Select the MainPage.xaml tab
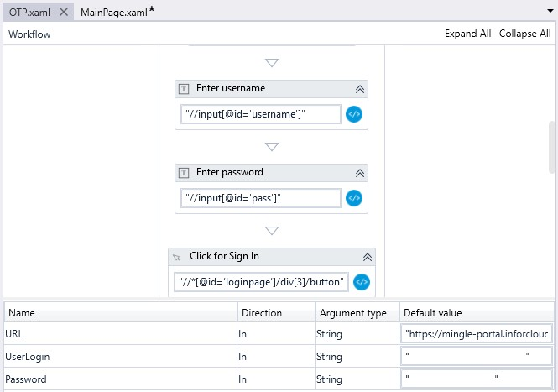This screenshot has width=558, height=392. (113, 12)
